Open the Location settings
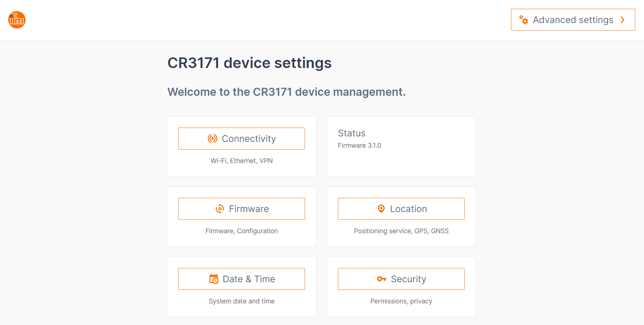644x325 pixels. pyautogui.click(x=401, y=209)
